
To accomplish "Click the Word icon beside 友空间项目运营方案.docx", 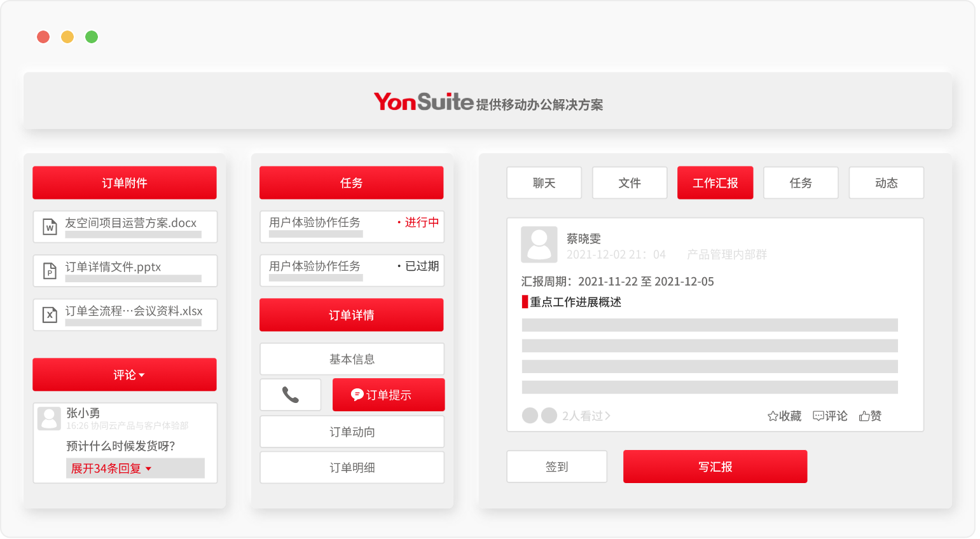I will 50,226.
